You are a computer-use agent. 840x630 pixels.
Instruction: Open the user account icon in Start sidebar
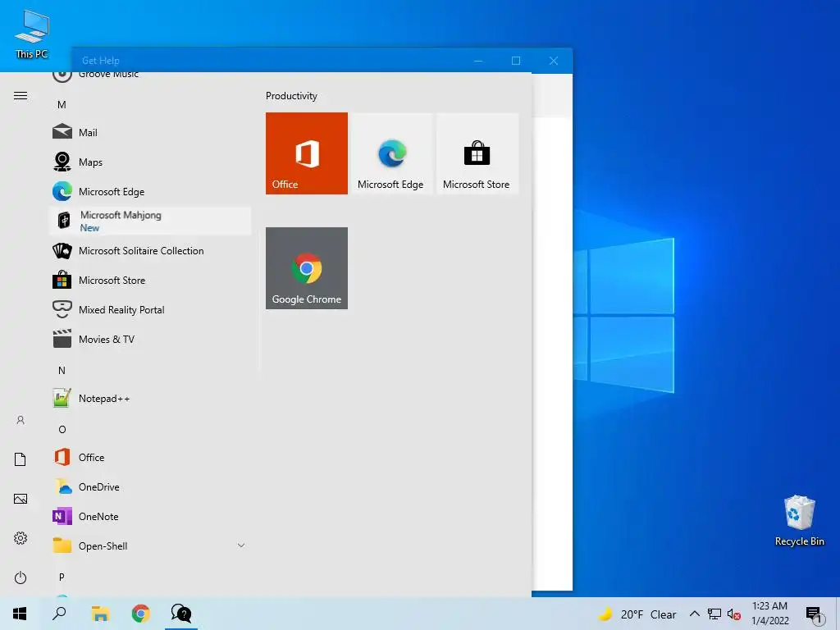coord(21,420)
